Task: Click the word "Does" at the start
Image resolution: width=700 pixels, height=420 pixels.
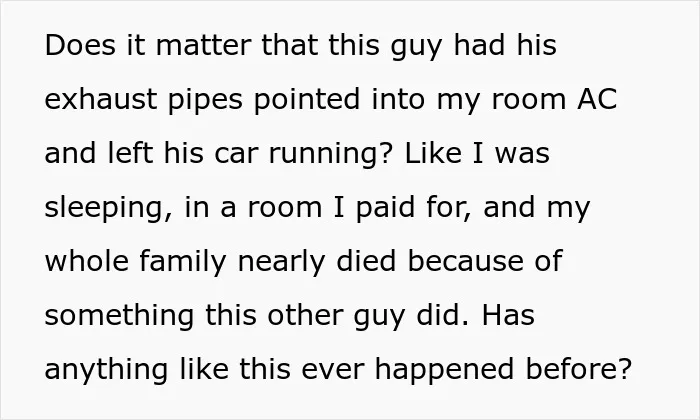Action: tap(80, 45)
